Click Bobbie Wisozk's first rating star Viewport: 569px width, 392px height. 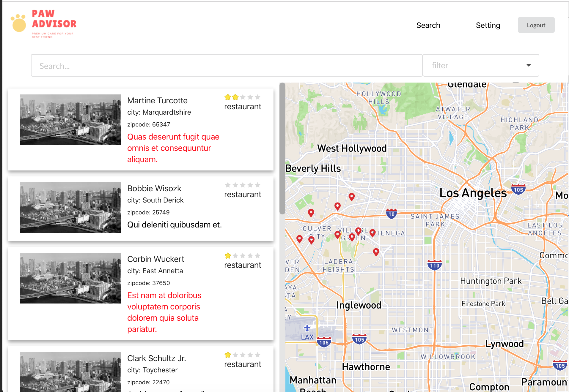coord(228,185)
